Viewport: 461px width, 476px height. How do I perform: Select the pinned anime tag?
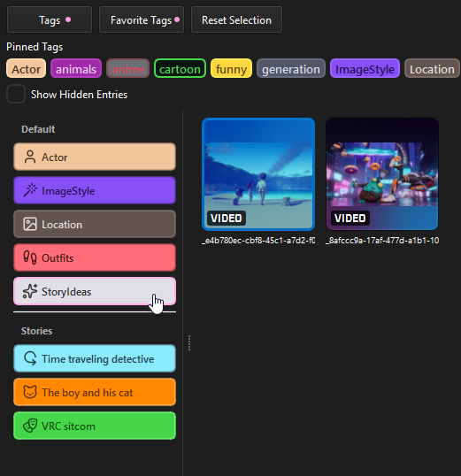127,69
